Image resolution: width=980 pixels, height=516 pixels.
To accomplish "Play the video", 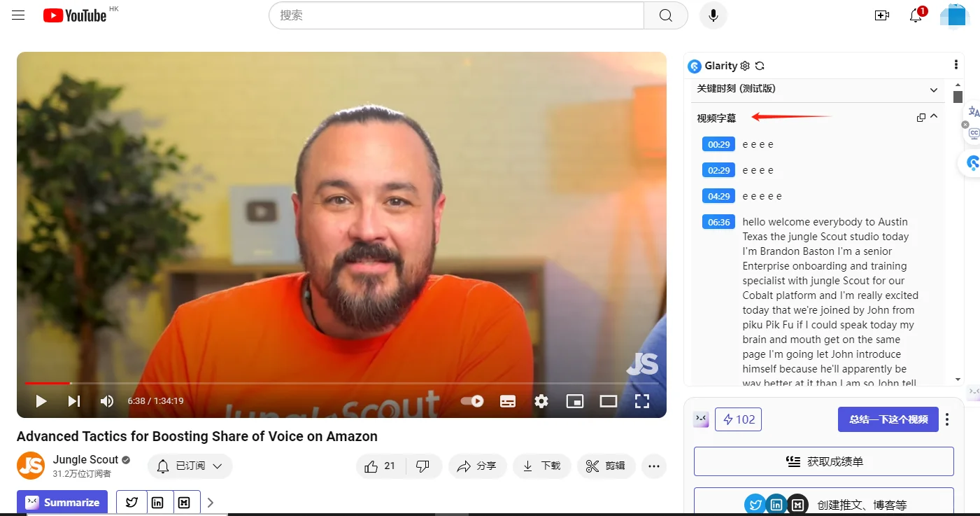I will 41,401.
